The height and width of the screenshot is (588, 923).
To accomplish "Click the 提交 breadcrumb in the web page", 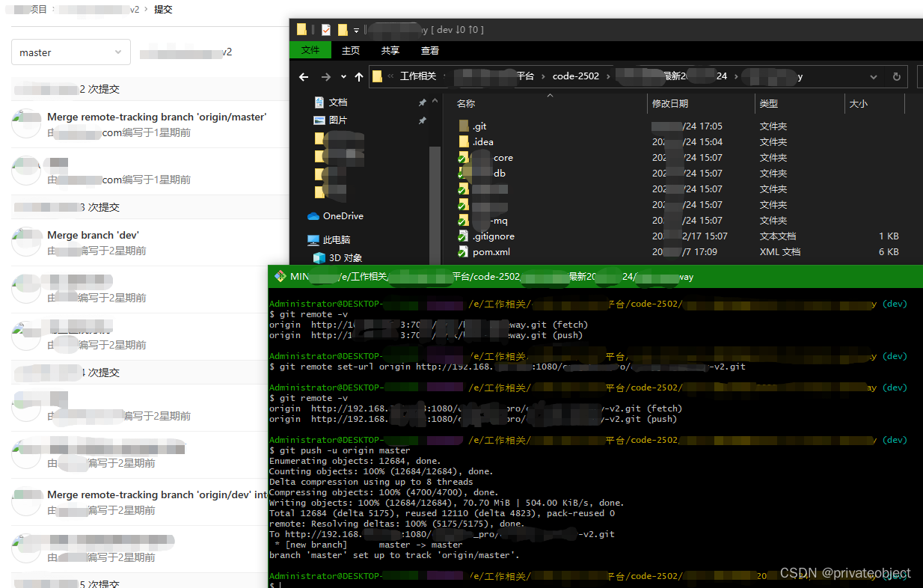I will coord(163,10).
